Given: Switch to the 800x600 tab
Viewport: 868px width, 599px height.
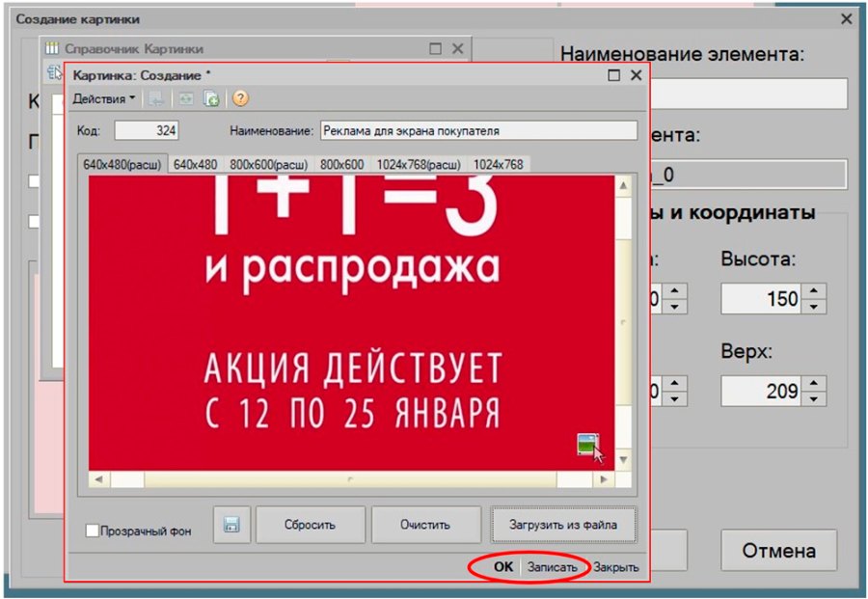Looking at the screenshot, I should pyautogui.click(x=341, y=164).
